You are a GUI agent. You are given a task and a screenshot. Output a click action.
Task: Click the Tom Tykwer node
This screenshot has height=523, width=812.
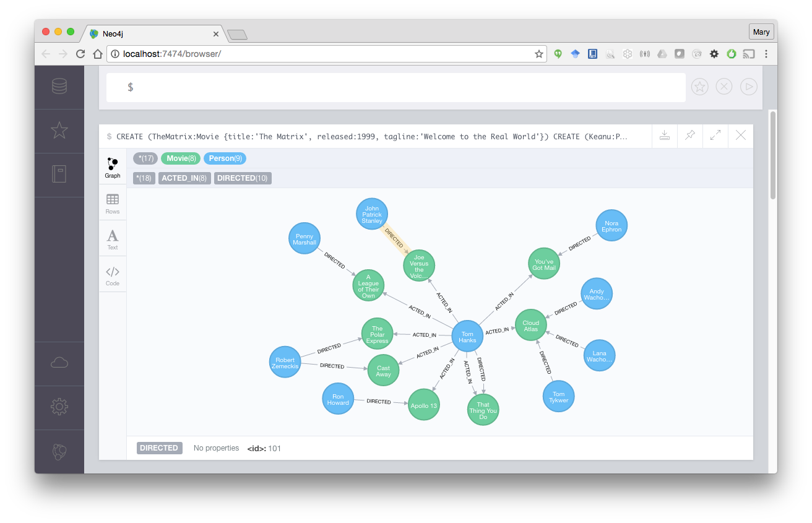click(x=558, y=397)
